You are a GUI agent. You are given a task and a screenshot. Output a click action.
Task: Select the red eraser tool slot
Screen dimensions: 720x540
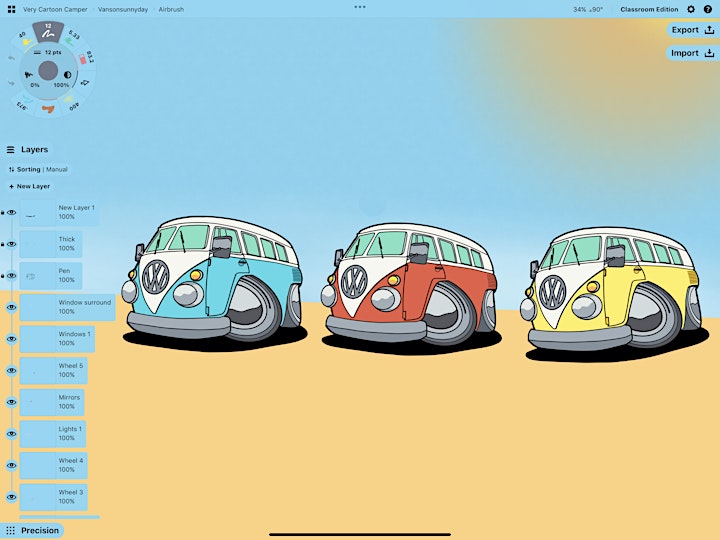[84, 58]
